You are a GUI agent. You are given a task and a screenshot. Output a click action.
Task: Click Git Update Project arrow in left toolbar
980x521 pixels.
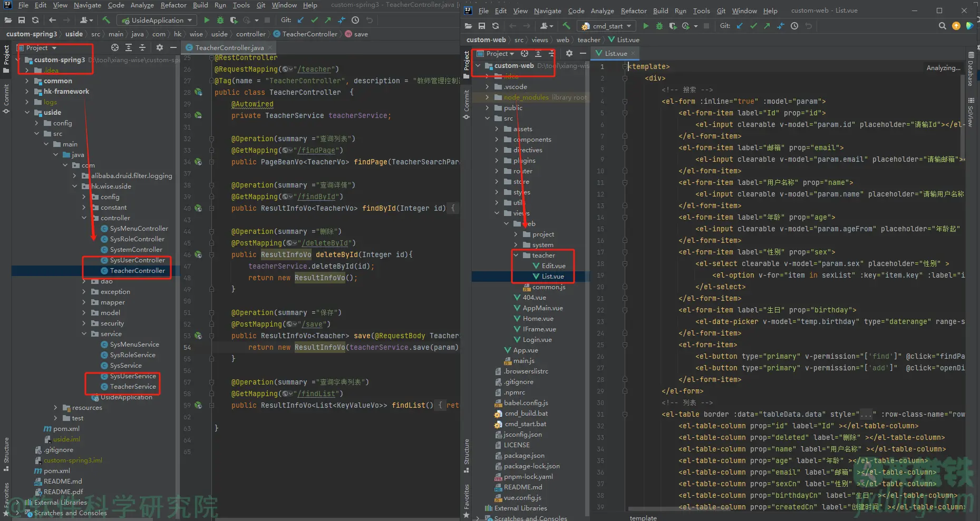300,20
